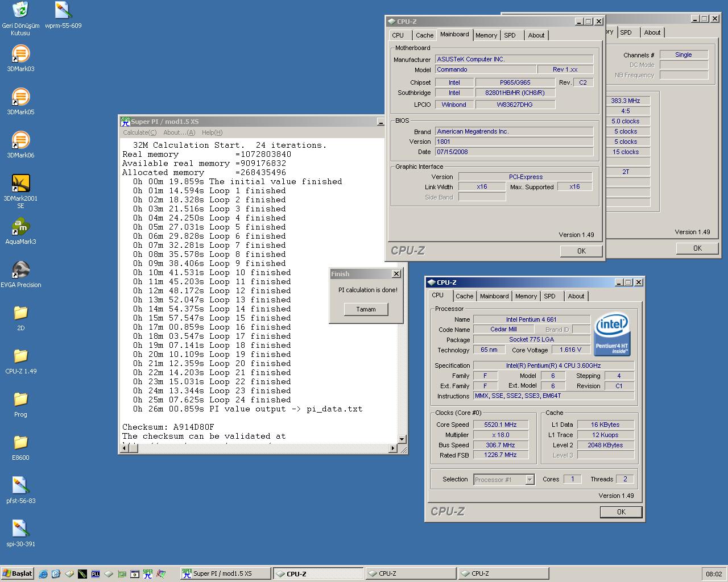The height and width of the screenshot is (582, 728).
Task: Click the Intel Pentium 4 HT logo
Action: pos(612,335)
